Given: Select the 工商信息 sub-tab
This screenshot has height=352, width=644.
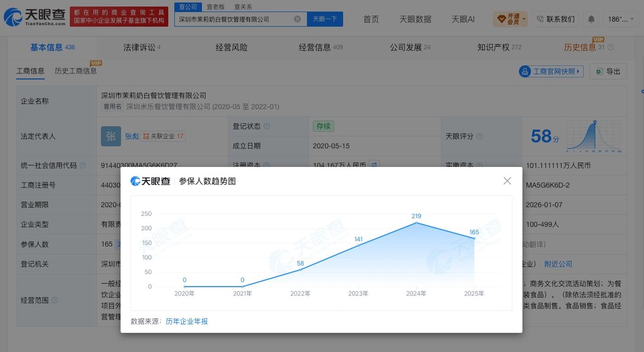Looking at the screenshot, I should 30,71.
